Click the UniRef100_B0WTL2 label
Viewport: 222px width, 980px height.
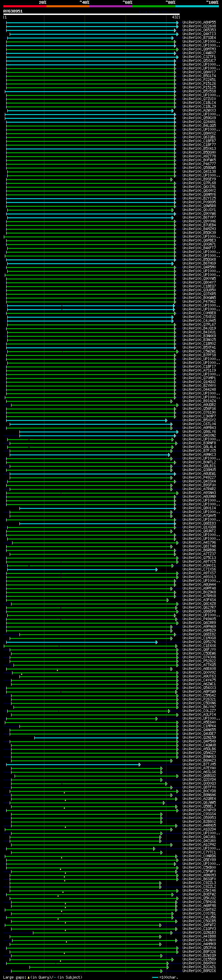coord(199,462)
